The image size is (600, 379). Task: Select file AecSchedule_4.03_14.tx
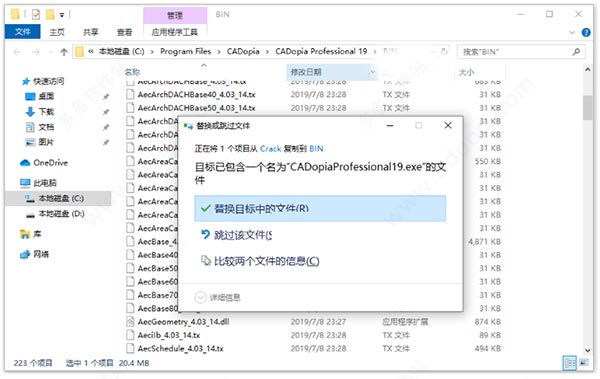[181, 348]
